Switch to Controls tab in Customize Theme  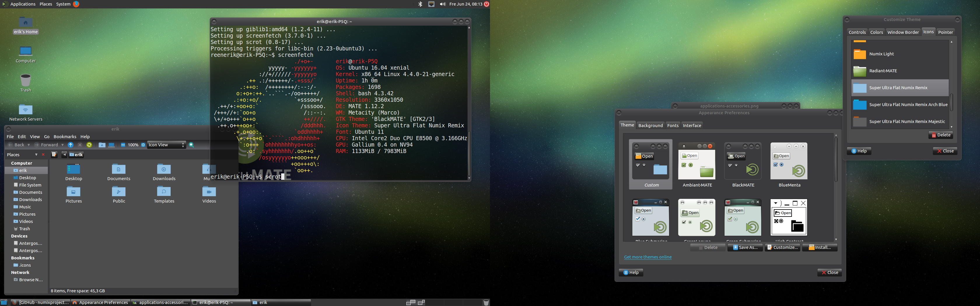[x=857, y=32]
